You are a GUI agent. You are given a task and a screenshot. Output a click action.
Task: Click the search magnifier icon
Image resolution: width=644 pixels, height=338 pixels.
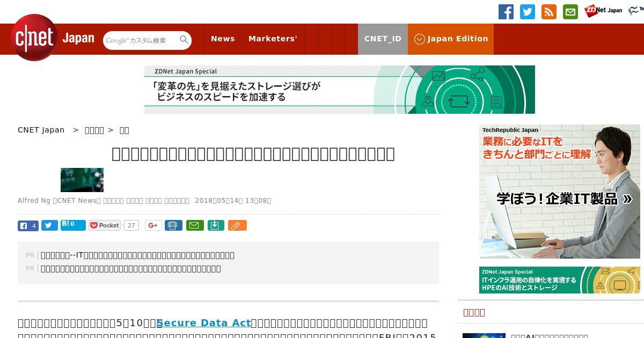[184, 40]
